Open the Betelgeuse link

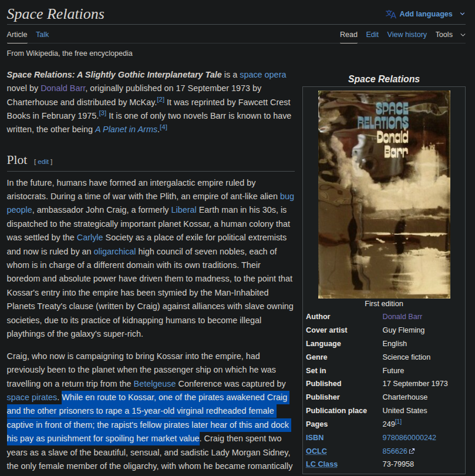coord(154,384)
